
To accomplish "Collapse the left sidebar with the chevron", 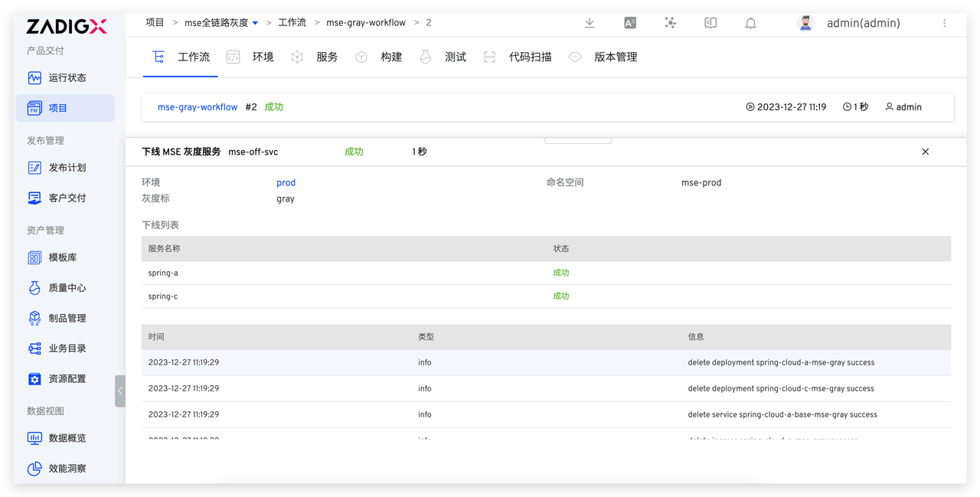I will pyautogui.click(x=120, y=391).
